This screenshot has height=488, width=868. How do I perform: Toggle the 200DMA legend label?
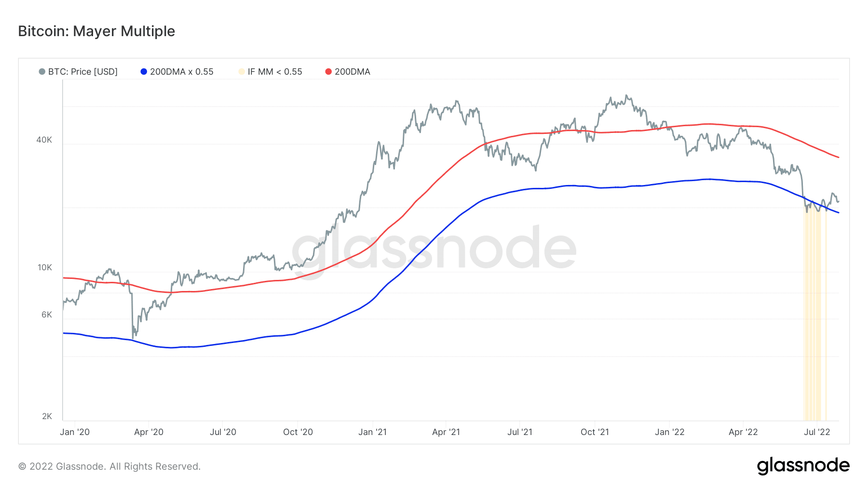point(353,72)
